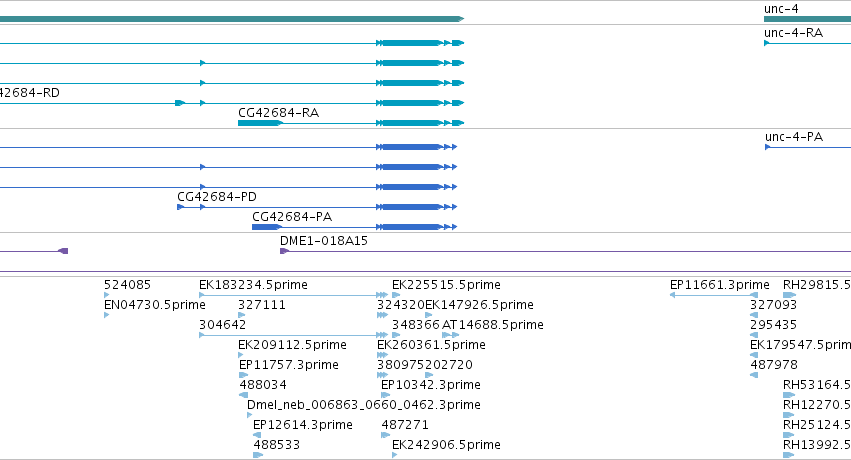The height and width of the screenshot is (460, 851).
Task: Select the 488034 feature label
Action: pos(263,385)
